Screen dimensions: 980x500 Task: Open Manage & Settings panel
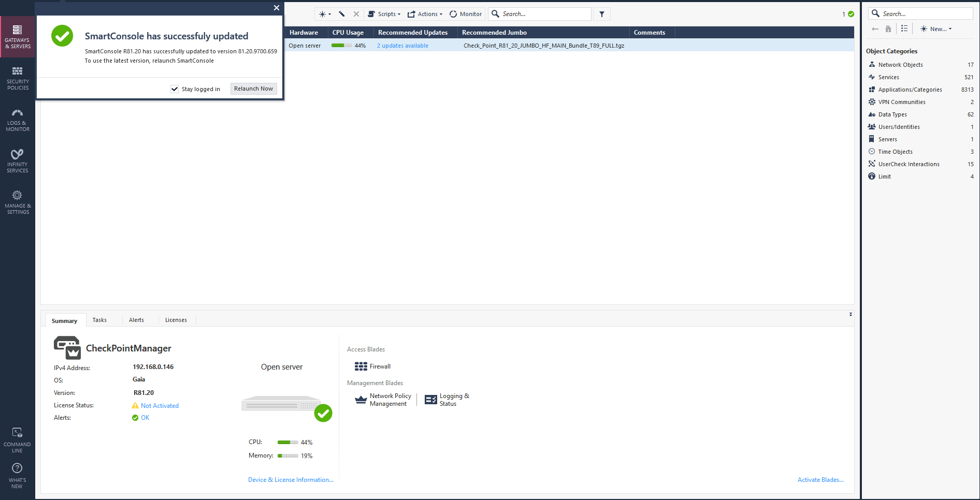(18, 202)
